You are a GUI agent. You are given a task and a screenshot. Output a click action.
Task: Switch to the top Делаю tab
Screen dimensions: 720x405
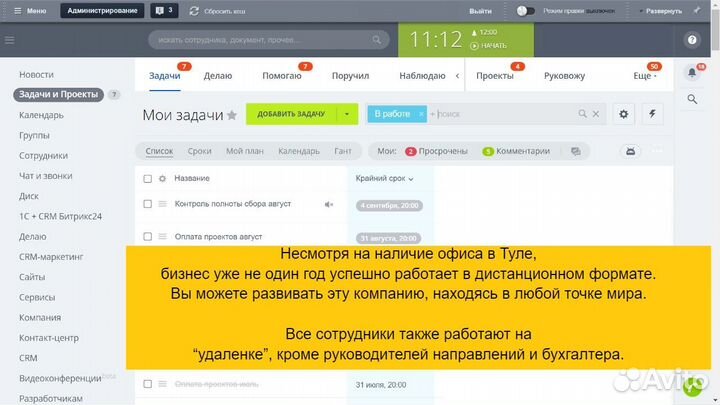click(218, 75)
